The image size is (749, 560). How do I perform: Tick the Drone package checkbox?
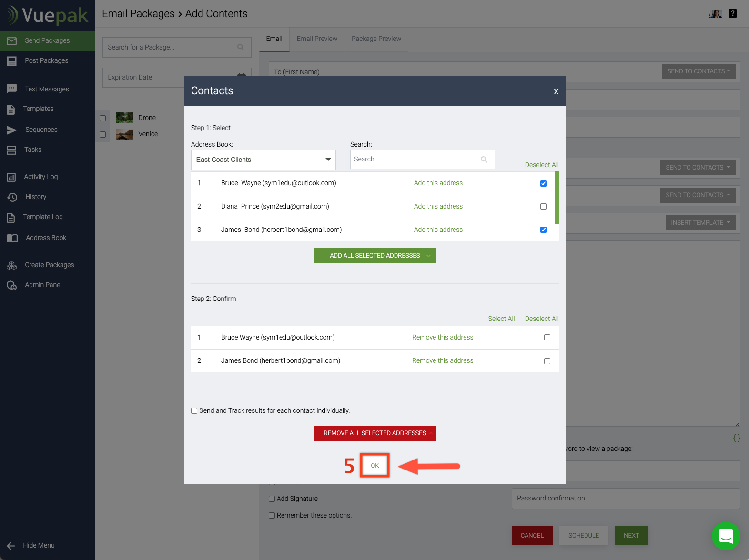coord(102,118)
